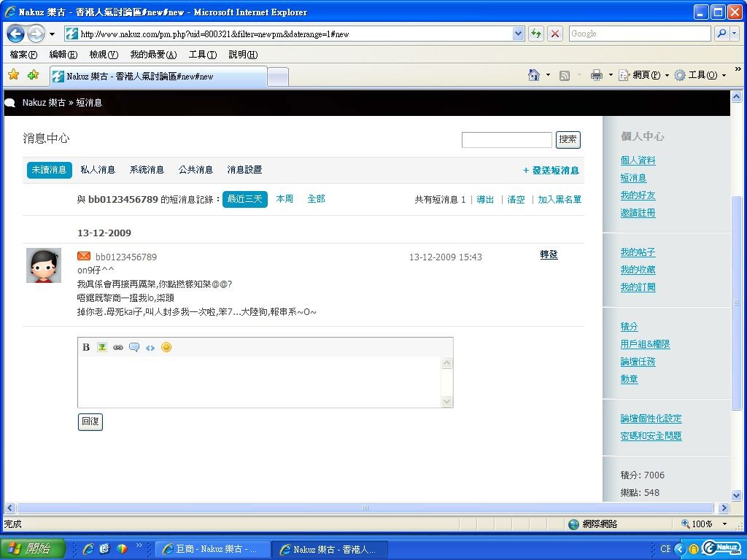Click the Bold formatting icon in reply editor

click(86, 347)
